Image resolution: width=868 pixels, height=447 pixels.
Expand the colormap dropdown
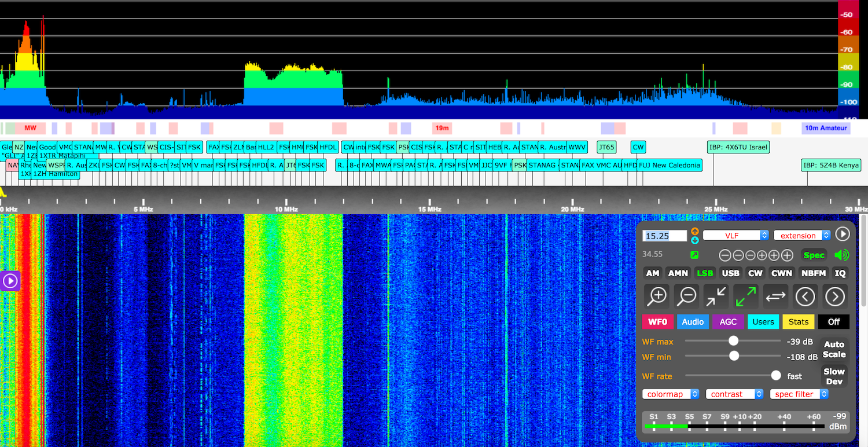coord(670,394)
